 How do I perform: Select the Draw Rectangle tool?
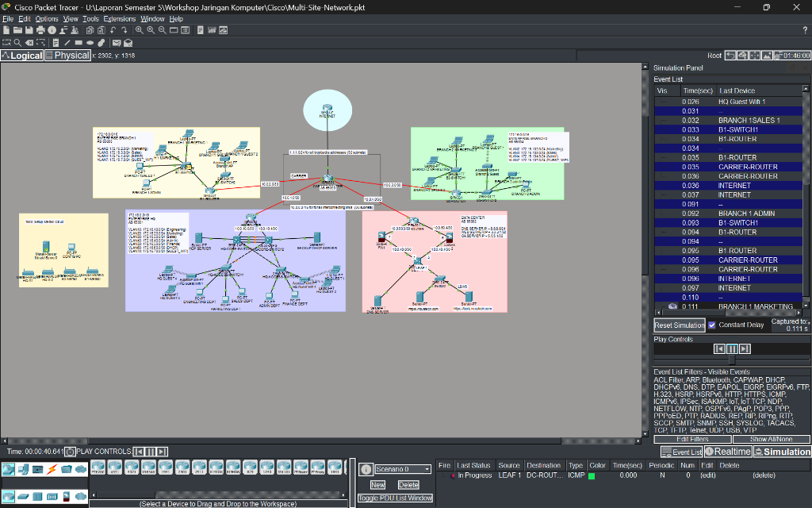tap(79, 43)
